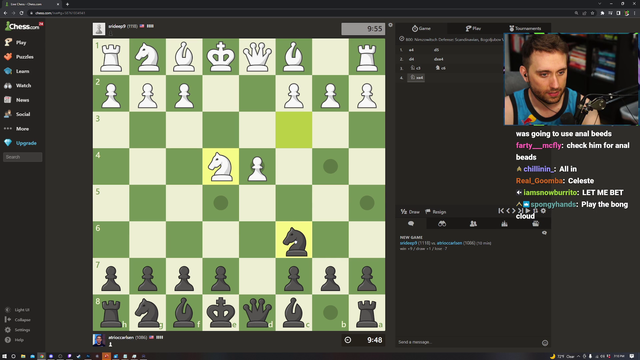Select highlighted move 4. Nxe4

pos(416,78)
